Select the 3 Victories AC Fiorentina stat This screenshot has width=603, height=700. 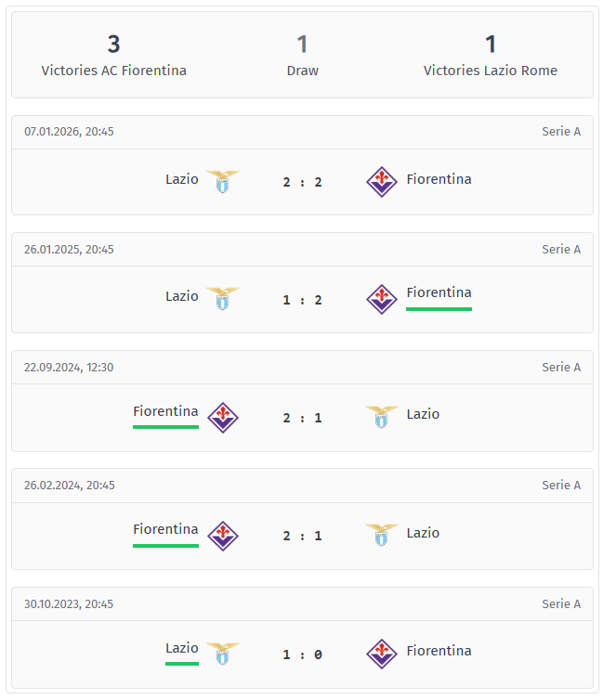point(114,56)
